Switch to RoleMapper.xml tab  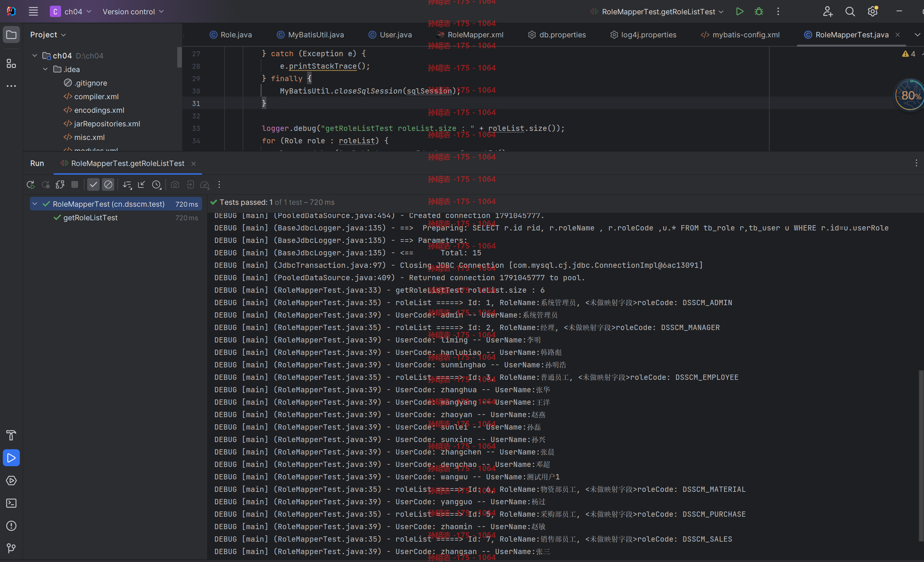(469, 35)
